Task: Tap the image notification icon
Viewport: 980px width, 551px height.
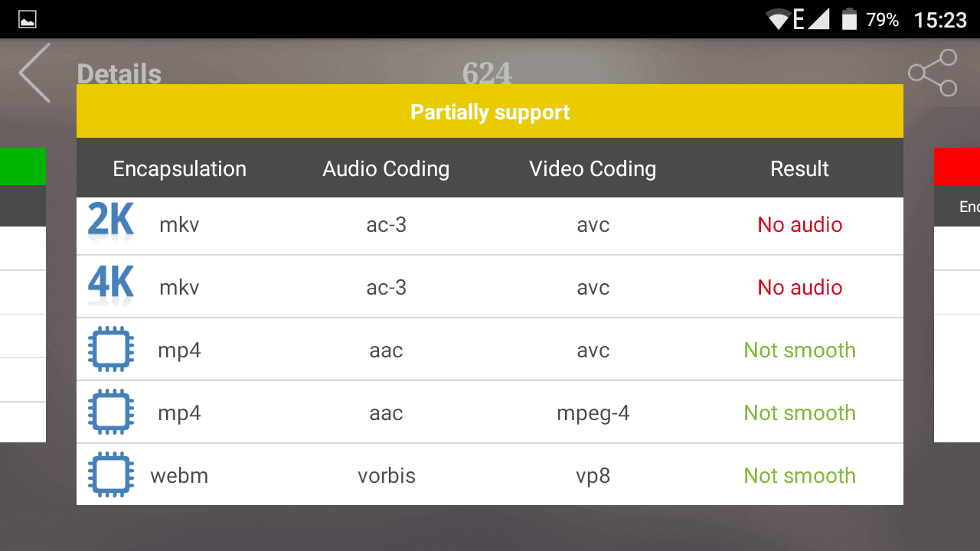Action: [x=28, y=20]
